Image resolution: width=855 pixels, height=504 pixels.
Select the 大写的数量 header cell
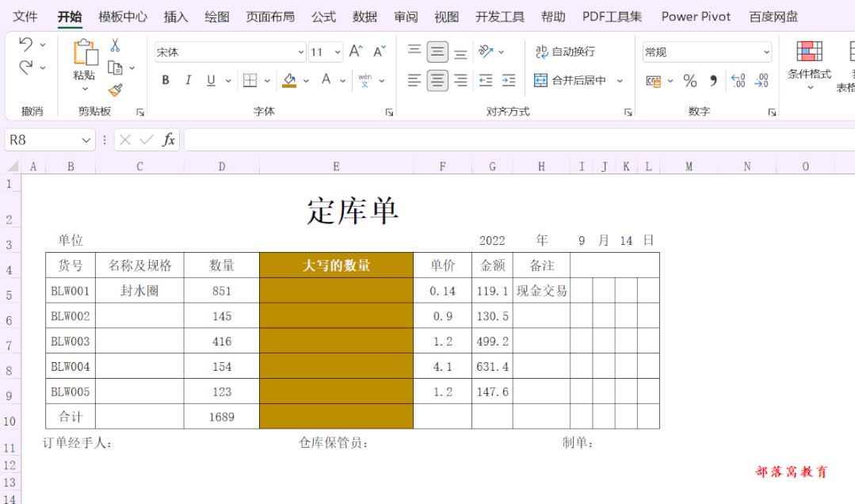336,265
